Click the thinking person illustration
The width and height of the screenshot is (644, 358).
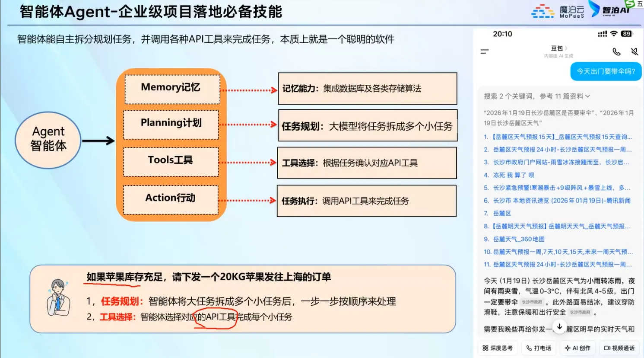58,298
